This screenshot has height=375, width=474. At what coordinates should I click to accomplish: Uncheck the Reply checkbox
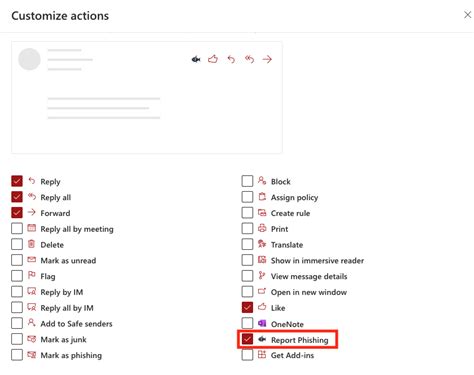17,181
